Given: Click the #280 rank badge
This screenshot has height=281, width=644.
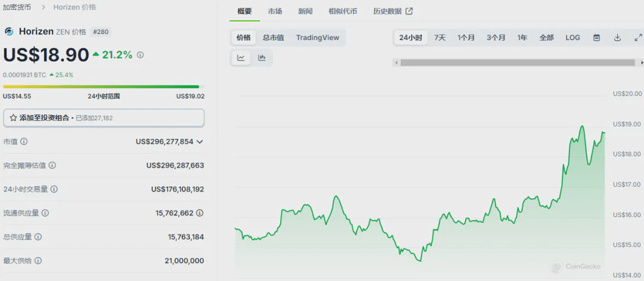Looking at the screenshot, I should click(100, 32).
